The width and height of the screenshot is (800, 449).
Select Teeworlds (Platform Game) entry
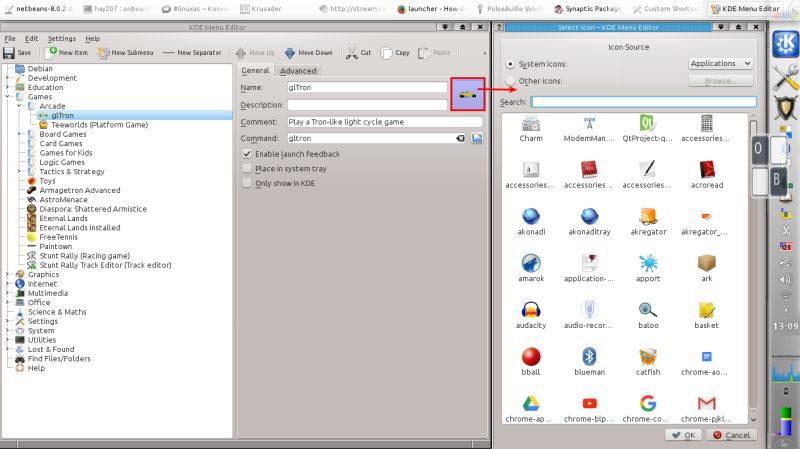point(99,124)
